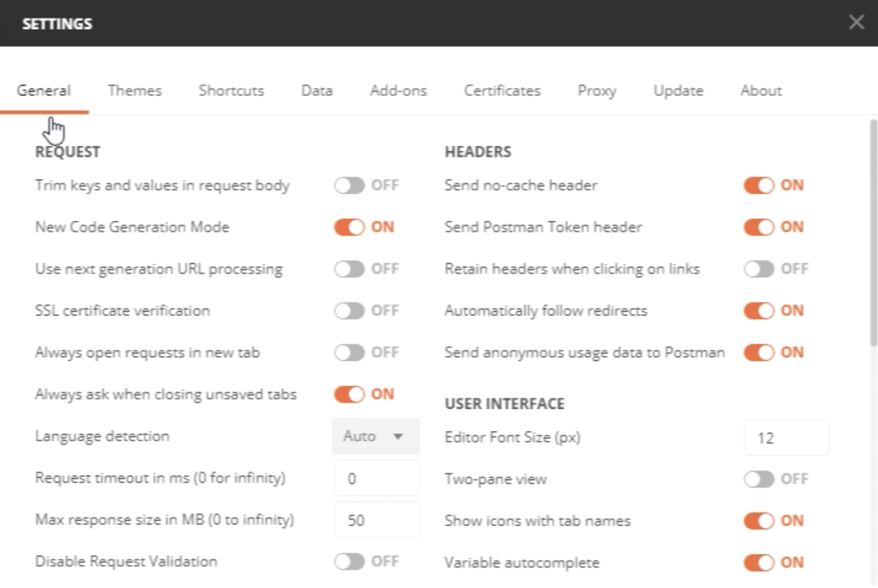Enable Two-pane view
Image resolution: width=878 pixels, height=588 pixels.
pos(759,479)
